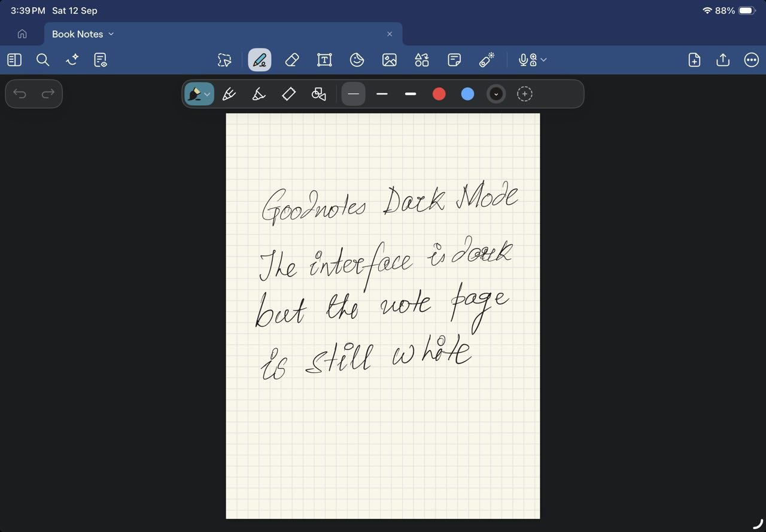Viewport: 766px width, 532px height.
Task: Open the AI sparkle assistant
Action: (72, 60)
